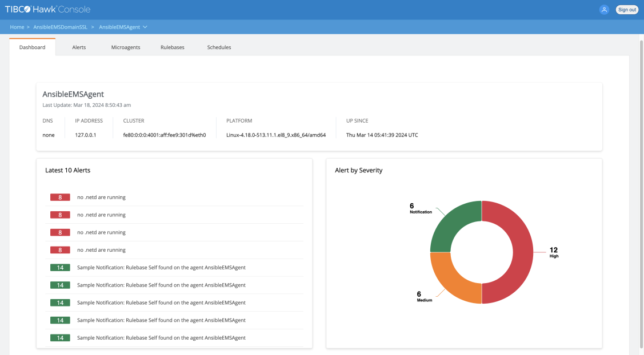Sign out of Hawk Console
The image size is (644, 355).
627,10
